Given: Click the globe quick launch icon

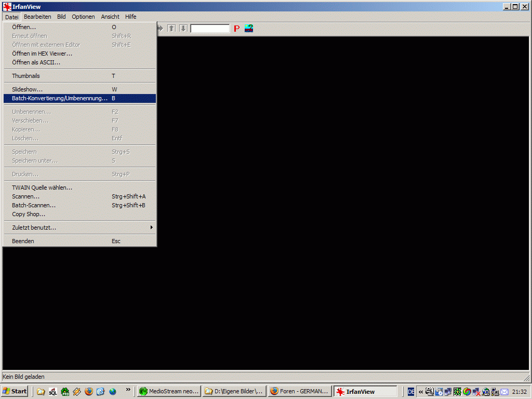Looking at the screenshot, I should pyautogui.click(x=113, y=392).
